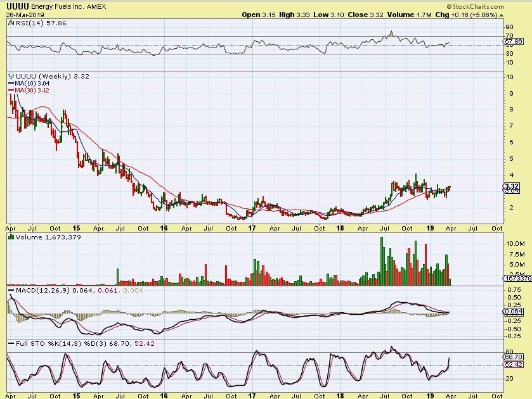Viewport: 532px width, 399px height.
Task: Click the Energy Fuels Inc. company name
Action: (57, 6)
